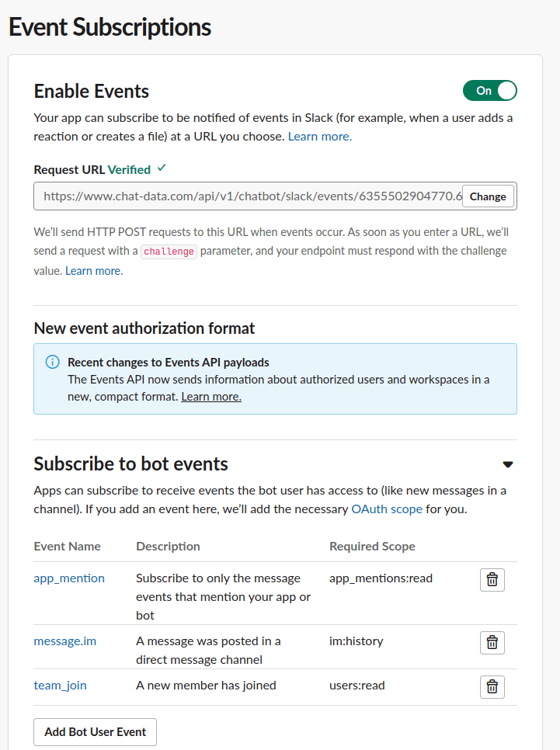This screenshot has width=560, height=750.
Task: Open the message.im event details link
Action: click(64, 641)
